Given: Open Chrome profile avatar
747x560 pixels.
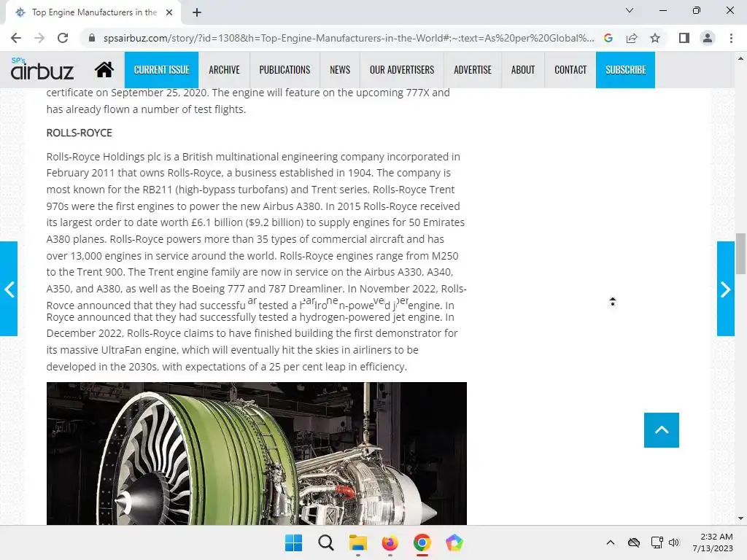Looking at the screenshot, I should [708, 38].
